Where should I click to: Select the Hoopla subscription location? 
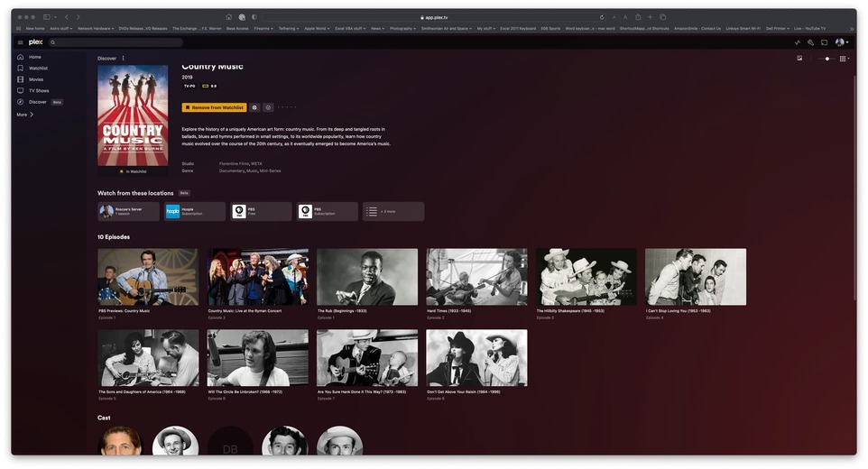pos(195,211)
